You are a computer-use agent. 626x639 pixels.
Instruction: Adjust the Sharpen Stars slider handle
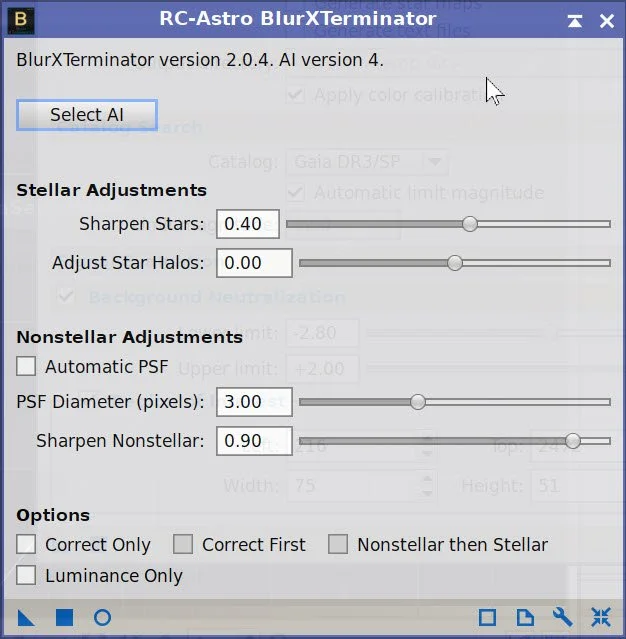coord(470,224)
